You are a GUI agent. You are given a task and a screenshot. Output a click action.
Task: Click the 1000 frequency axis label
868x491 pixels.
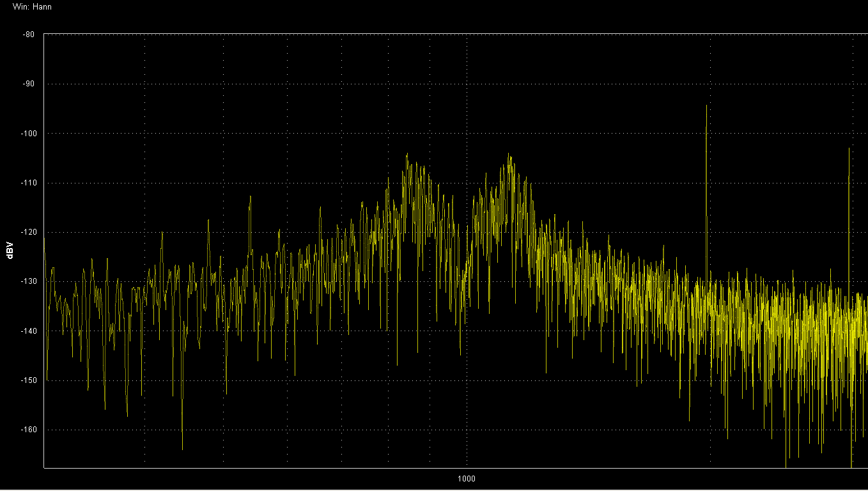pos(467,479)
